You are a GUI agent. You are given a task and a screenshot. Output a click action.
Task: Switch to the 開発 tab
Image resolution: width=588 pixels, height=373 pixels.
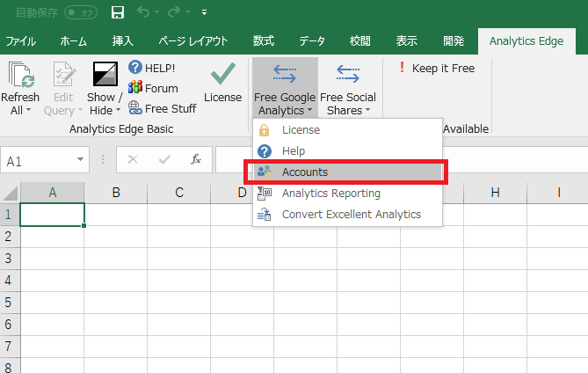point(454,40)
